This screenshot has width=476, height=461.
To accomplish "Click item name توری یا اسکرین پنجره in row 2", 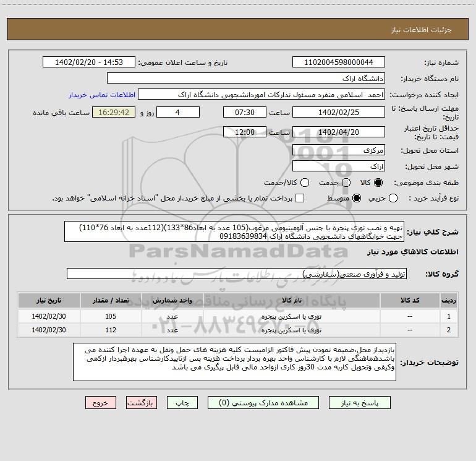I will 291,330.
